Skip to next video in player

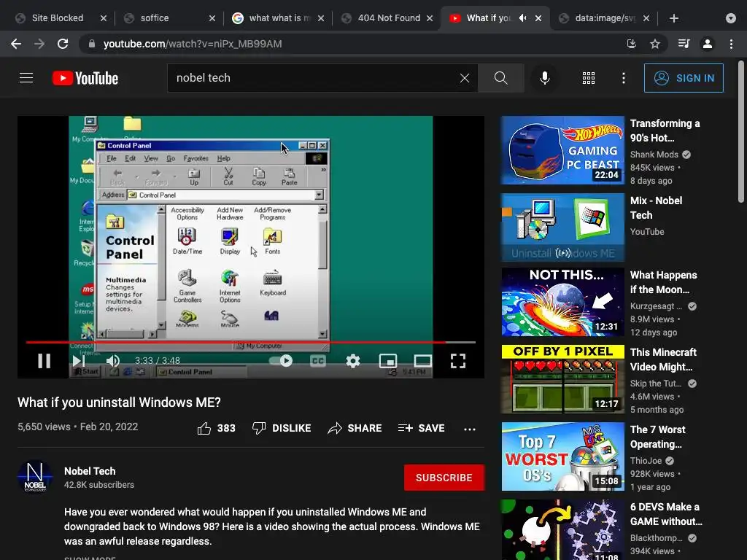[79, 361]
